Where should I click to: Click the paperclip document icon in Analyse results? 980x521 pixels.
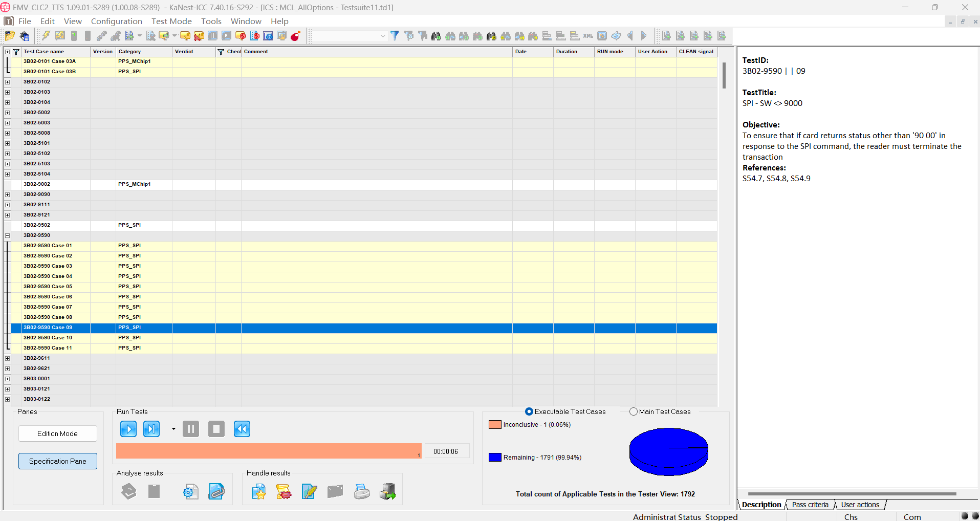(x=216, y=492)
